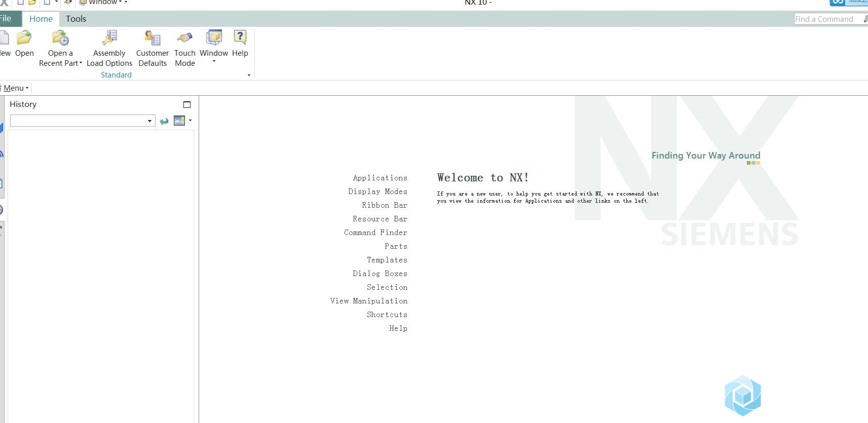868x423 pixels.
Task: Open the Help link in welcome list
Action: [398, 328]
